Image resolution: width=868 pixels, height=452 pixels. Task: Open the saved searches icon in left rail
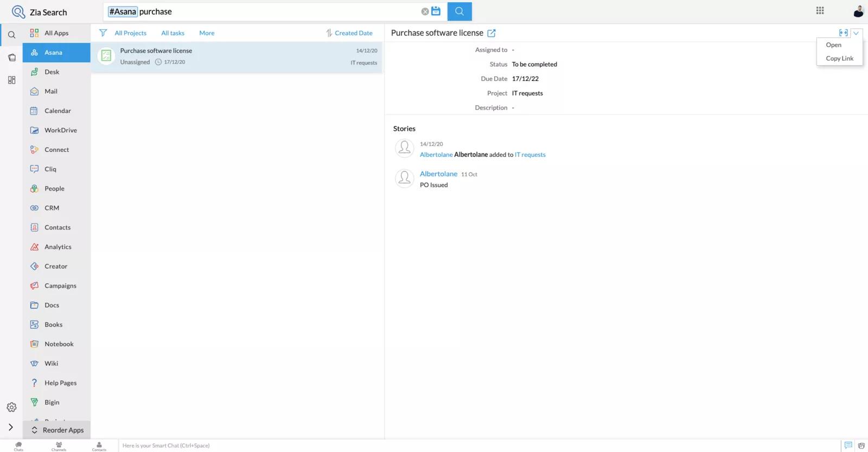(11, 58)
